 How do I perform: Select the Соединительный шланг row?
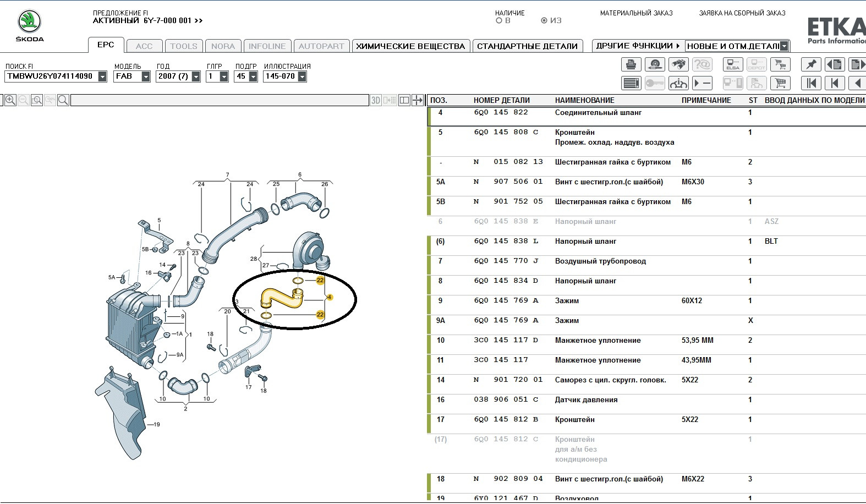(x=646, y=117)
